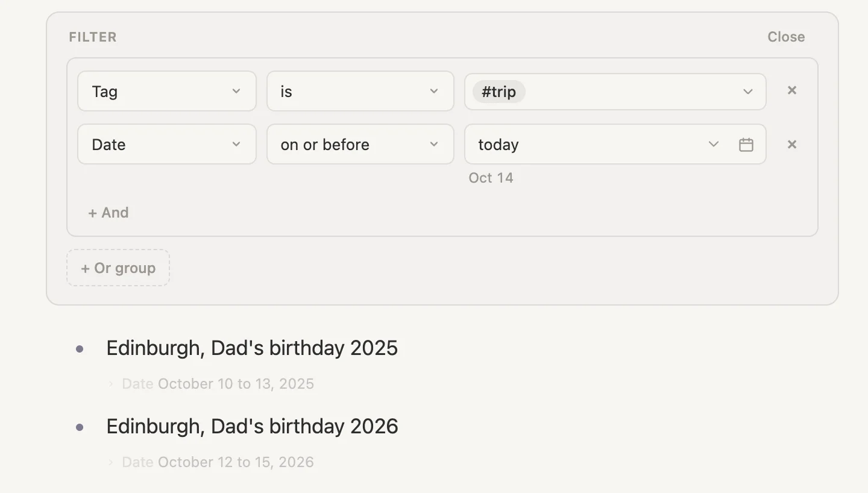Click the date 'October 10 to 13, 2025'

coord(236,384)
